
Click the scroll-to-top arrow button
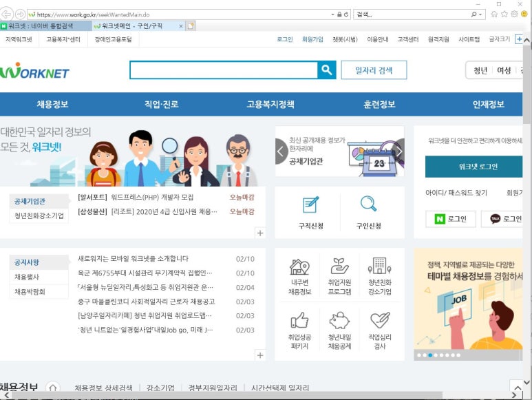point(518,388)
